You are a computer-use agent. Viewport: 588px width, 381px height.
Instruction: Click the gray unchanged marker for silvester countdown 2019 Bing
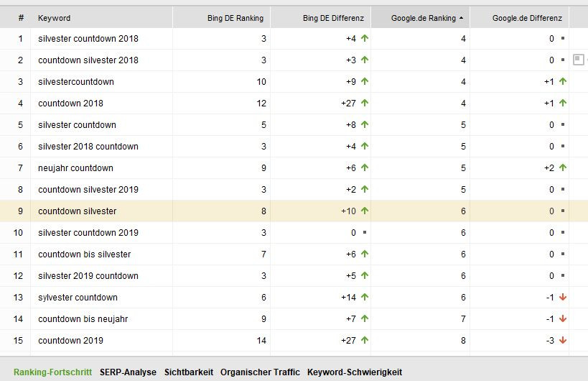click(x=365, y=232)
